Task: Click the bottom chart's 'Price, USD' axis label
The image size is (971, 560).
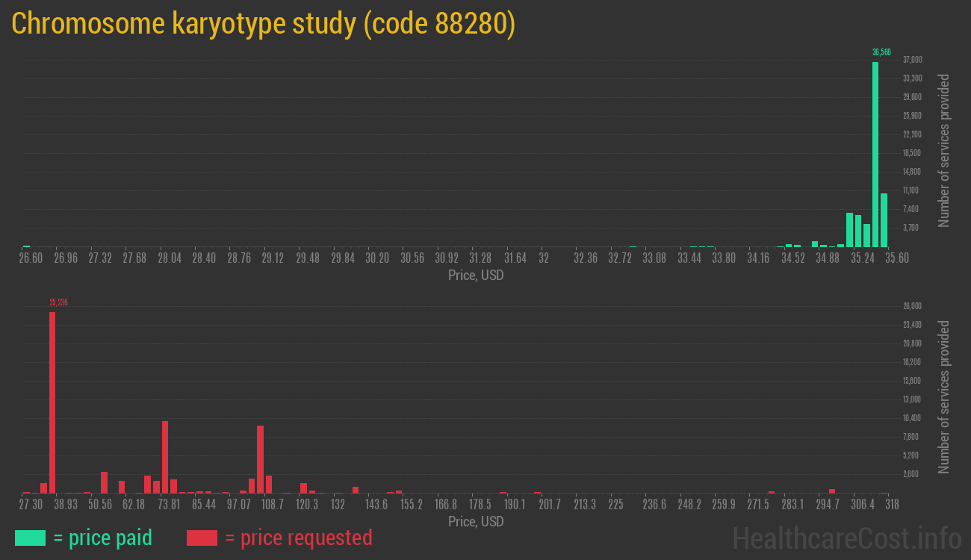Action: [475, 521]
